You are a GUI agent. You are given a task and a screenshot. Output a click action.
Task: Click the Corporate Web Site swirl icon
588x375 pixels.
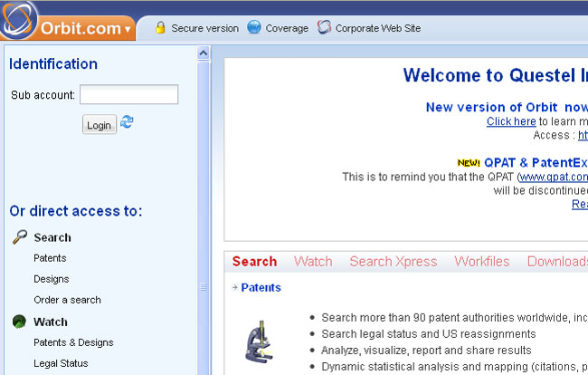click(324, 27)
